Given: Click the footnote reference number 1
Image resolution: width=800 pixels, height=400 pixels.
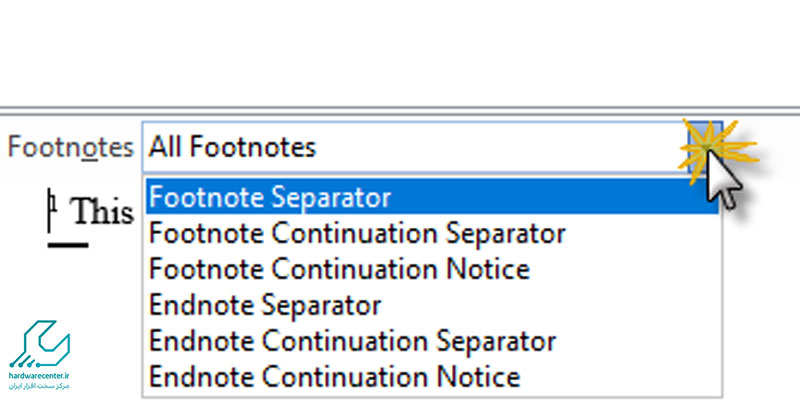Looking at the screenshot, I should [x=54, y=204].
